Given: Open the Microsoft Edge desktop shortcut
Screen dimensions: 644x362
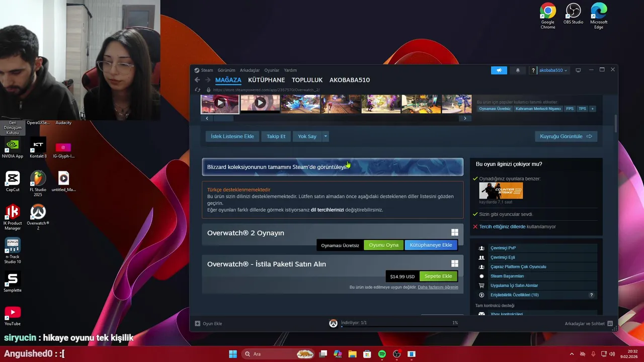Looking at the screenshot, I should tap(599, 16).
